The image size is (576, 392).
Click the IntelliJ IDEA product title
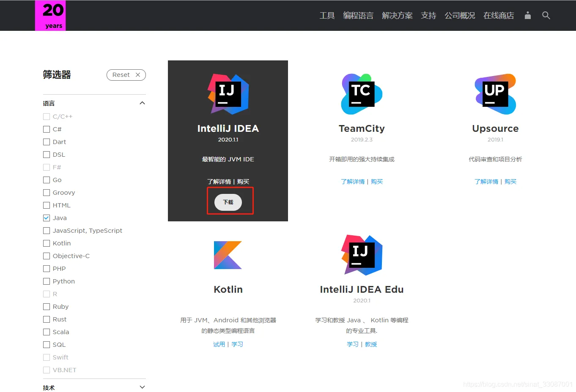point(228,128)
